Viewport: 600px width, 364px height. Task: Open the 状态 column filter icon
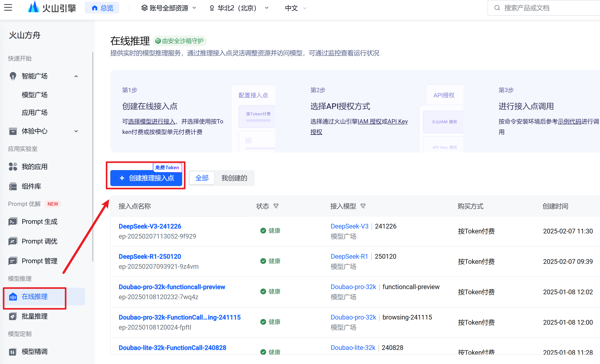276,206
